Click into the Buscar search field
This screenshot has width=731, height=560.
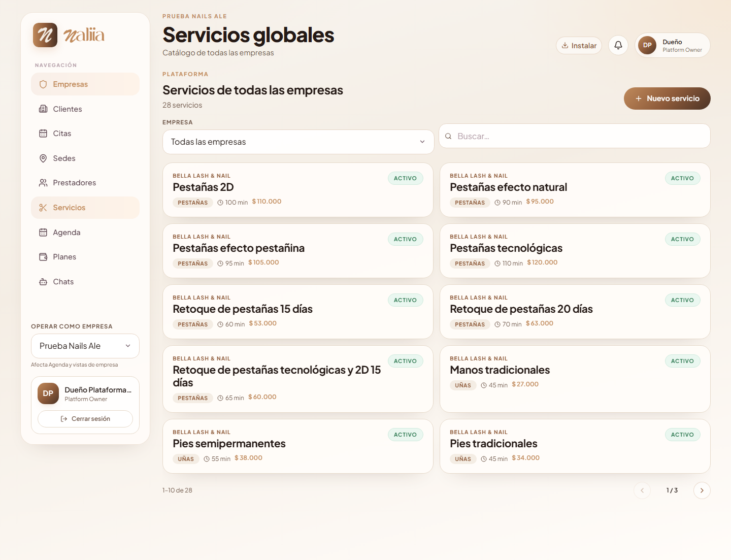coord(575,136)
